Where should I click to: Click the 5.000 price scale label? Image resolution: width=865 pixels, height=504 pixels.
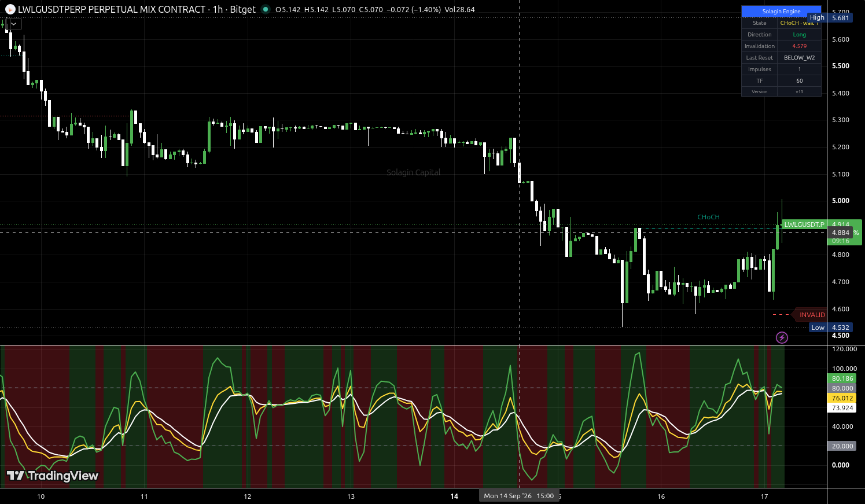pyautogui.click(x=840, y=201)
